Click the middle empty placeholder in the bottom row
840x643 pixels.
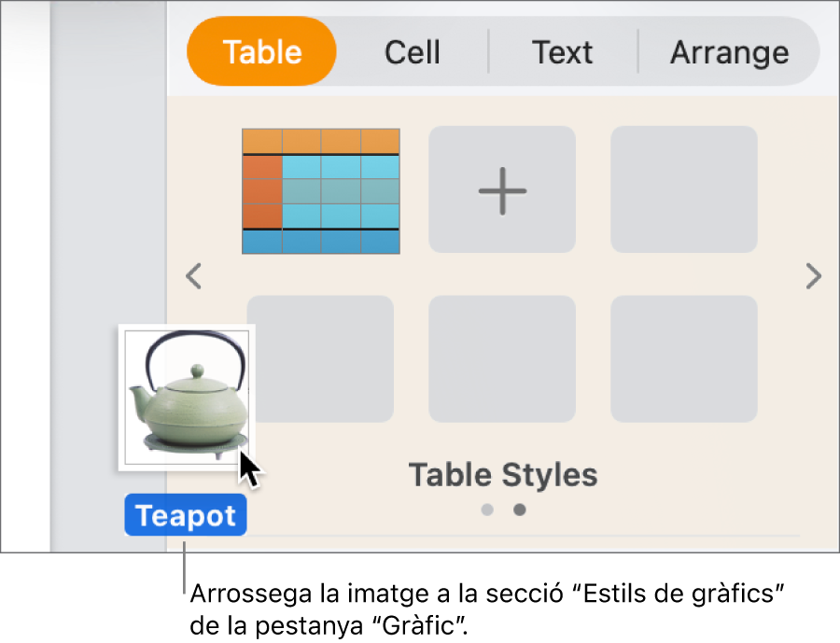pyautogui.click(x=502, y=358)
